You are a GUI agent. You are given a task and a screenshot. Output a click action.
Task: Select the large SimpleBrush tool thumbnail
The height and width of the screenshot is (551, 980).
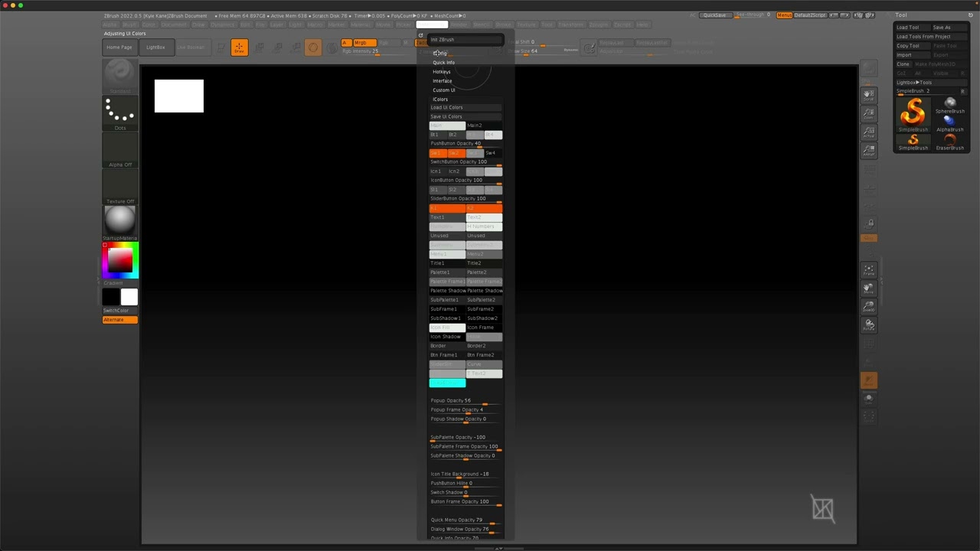(x=913, y=114)
